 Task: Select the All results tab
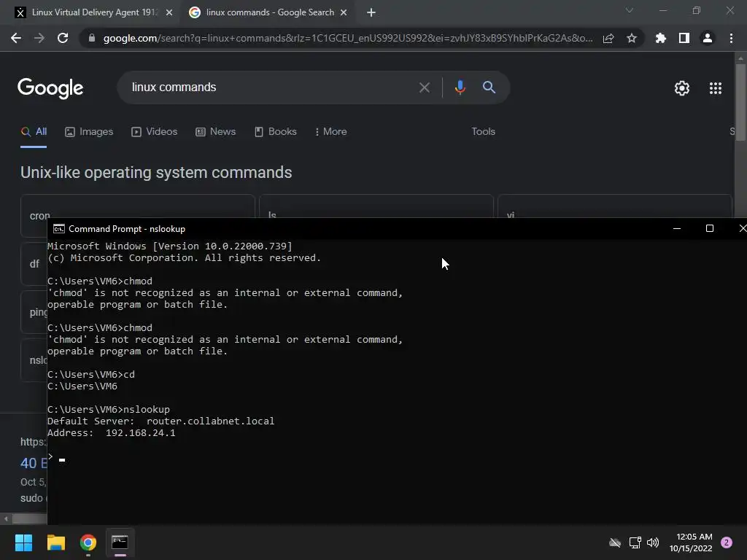click(34, 132)
